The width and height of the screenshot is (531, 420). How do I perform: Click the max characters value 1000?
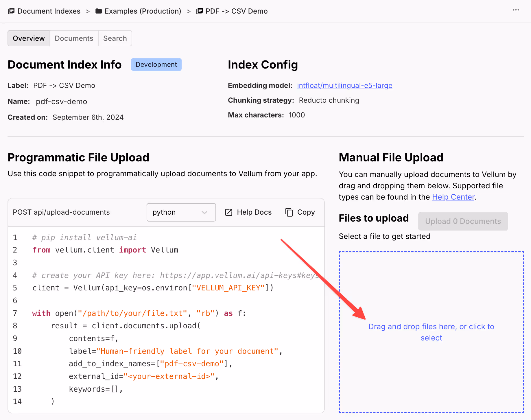click(297, 115)
